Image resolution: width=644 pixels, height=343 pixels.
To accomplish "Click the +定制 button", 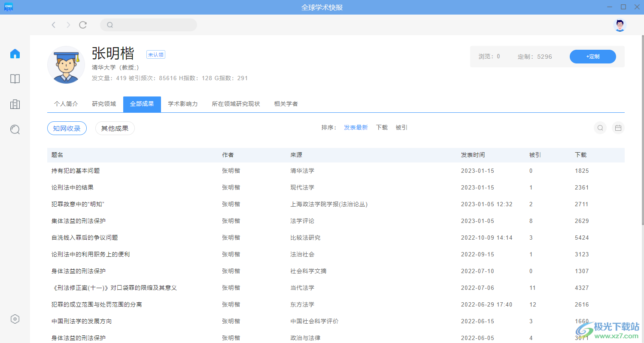I will click(x=592, y=56).
